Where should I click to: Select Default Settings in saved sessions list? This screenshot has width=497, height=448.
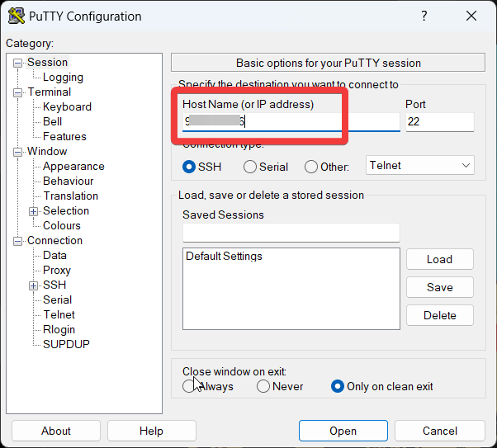coord(224,257)
